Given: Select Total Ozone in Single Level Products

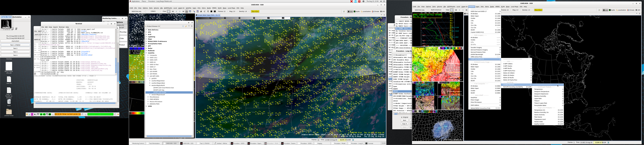Looking at the screenshot, I should [x=548, y=117].
